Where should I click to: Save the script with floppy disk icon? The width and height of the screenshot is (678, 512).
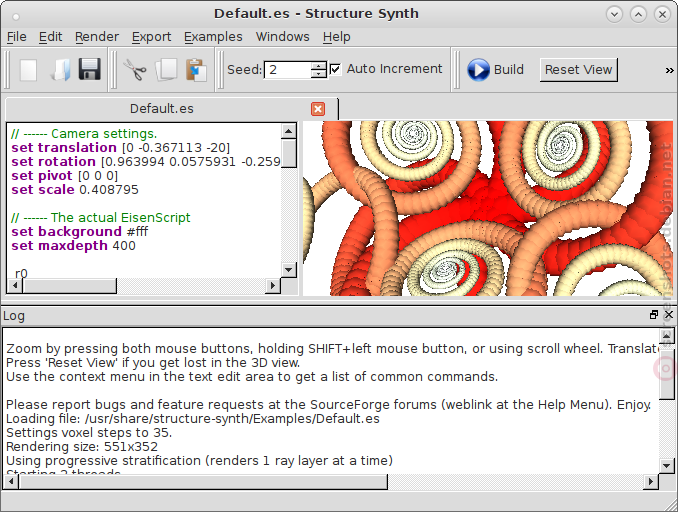pos(90,70)
